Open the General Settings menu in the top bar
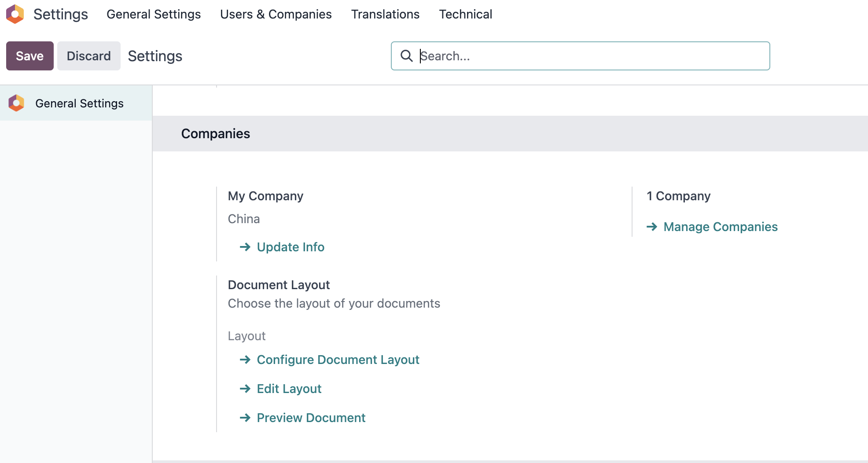868x463 pixels. pos(154,14)
